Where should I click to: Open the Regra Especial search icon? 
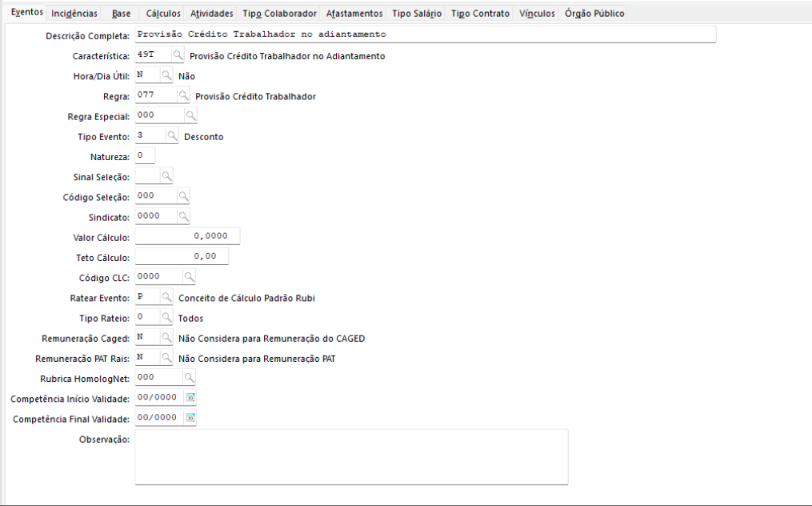click(x=190, y=115)
